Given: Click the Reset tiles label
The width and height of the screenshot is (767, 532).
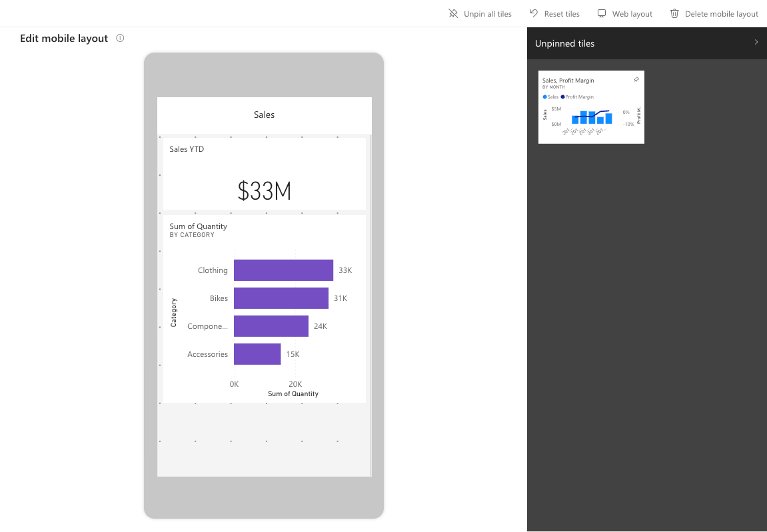Looking at the screenshot, I should (562, 14).
